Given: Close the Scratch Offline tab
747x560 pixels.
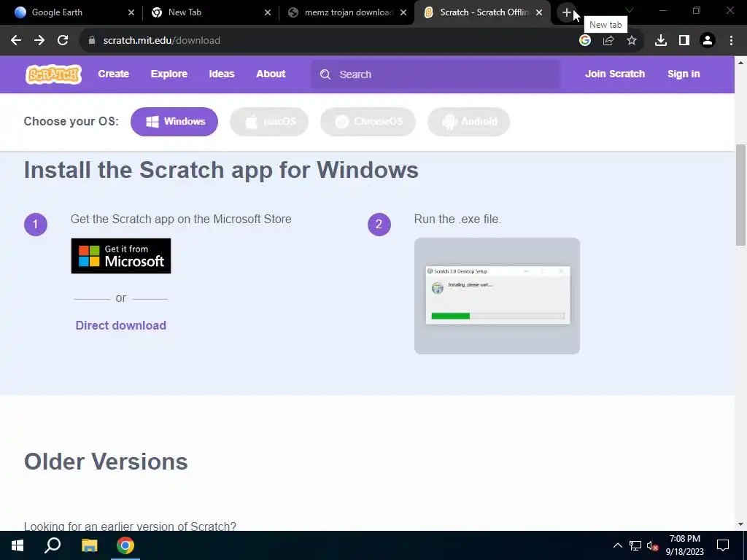Looking at the screenshot, I should (x=539, y=13).
